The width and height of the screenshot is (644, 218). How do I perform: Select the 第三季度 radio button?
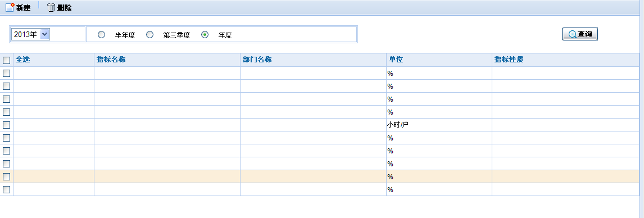[x=150, y=35]
